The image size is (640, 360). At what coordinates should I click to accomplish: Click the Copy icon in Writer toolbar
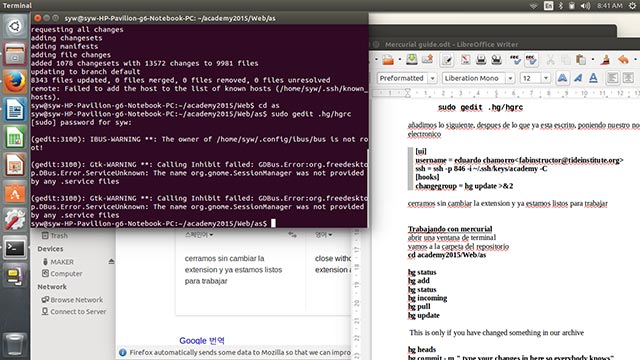click(x=566, y=60)
